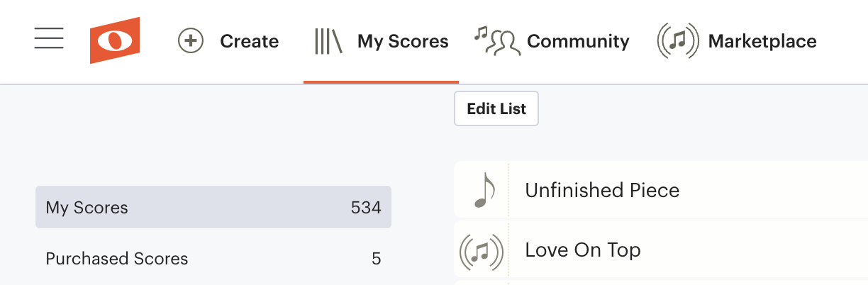The width and height of the screenshot is (868, 285).
Task: Click the 534 score count
Action: (366, 208)
